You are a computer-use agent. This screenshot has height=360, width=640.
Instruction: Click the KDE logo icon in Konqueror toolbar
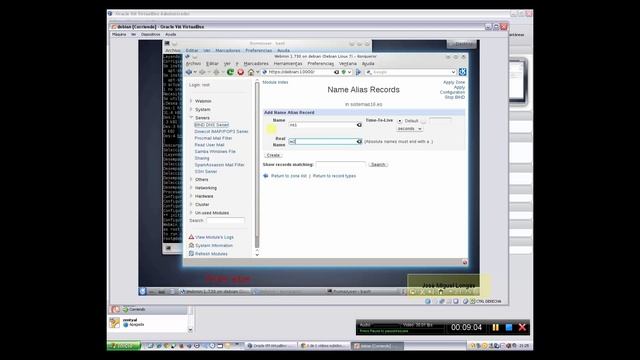point(462,72)
